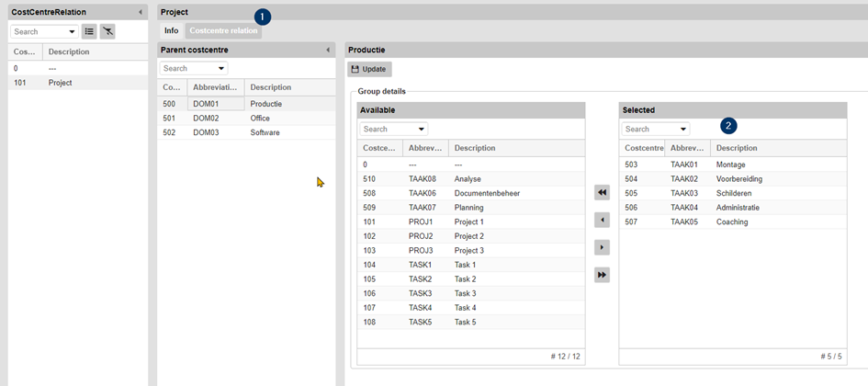Image resolution: width=868 pixels, height=386 pixels.
Task: Open the Selected list search dropdown
Action: [x=683, y=130]
